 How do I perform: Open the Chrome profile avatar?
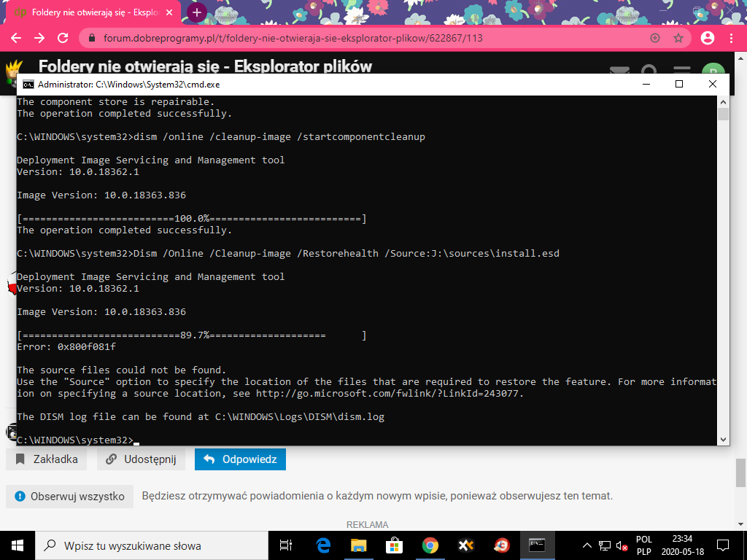[x=707, y=38]
